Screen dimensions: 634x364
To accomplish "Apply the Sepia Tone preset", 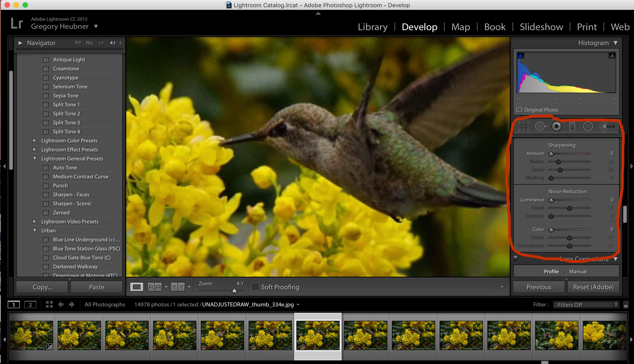I will tap(66, 96).
